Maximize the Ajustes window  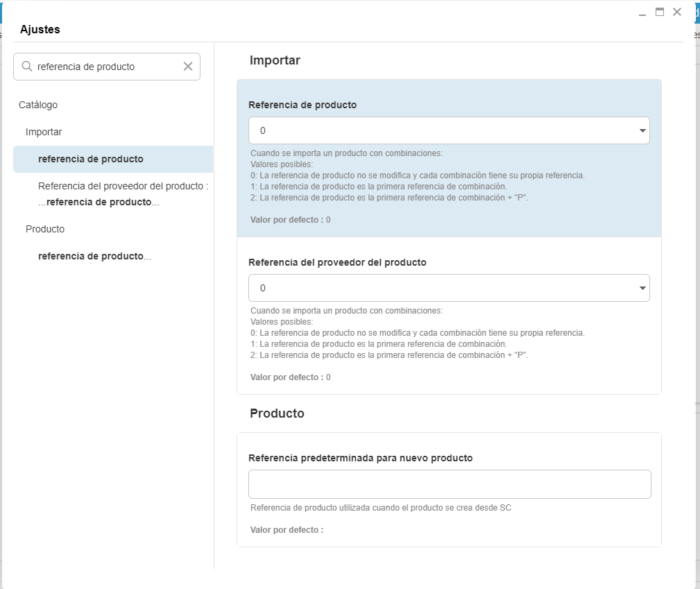[660, 12]
